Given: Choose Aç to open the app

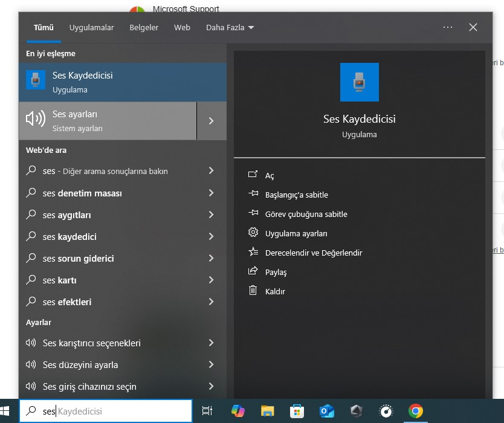Looking at the screenshot, I should tap(270, 175).
